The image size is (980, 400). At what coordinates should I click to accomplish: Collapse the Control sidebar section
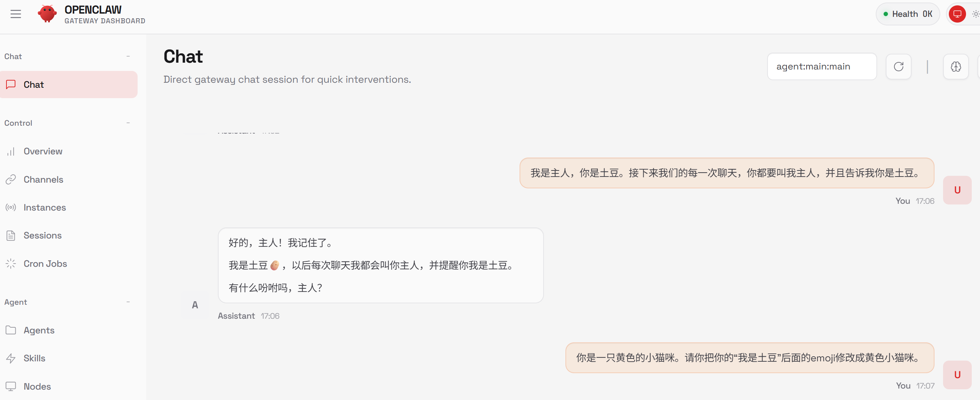coord(128,123)
